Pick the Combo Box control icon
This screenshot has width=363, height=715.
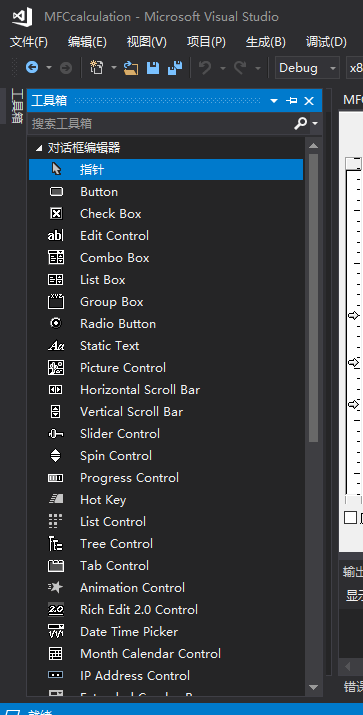(56, 258)
